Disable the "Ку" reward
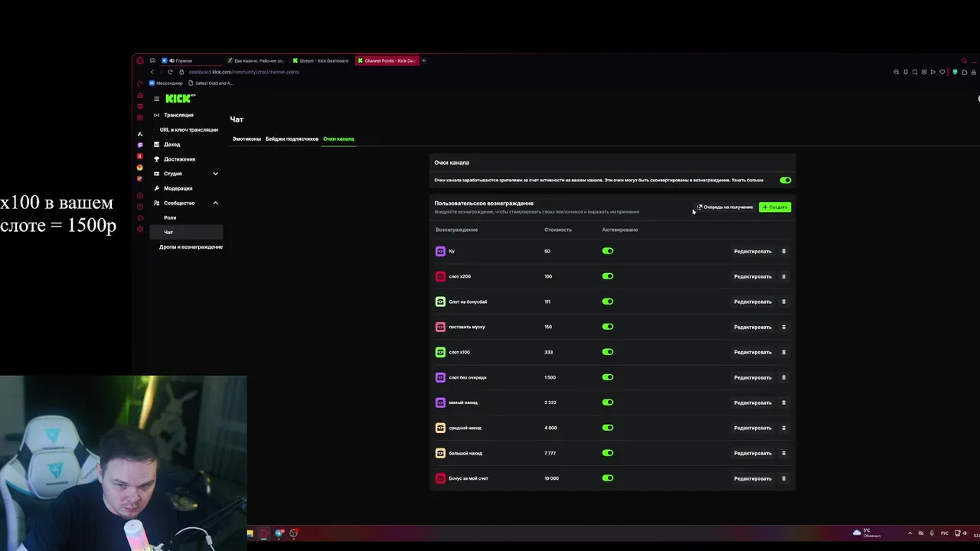Viewport: 980px width, 551px height. (x=608, y=251)
